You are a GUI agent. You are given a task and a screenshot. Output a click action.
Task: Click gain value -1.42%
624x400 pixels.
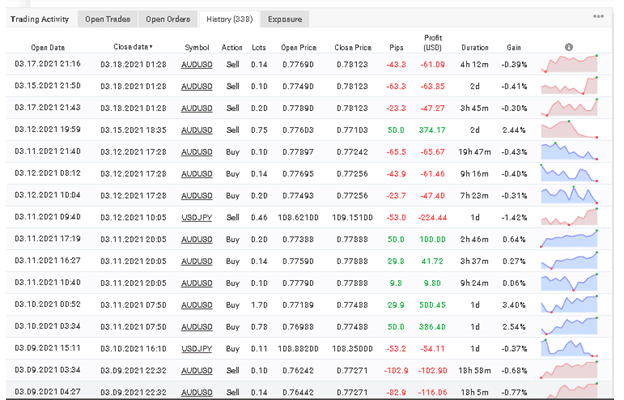click(x=514, y=218)
